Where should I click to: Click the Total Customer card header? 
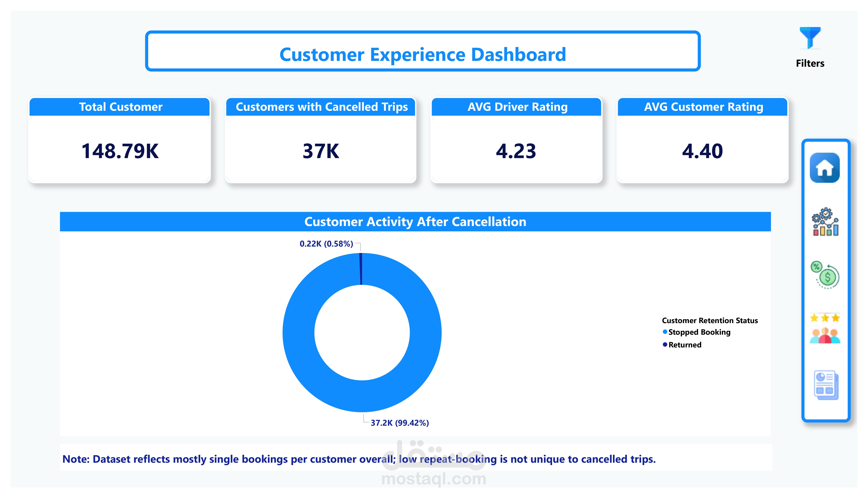[120, 107]
